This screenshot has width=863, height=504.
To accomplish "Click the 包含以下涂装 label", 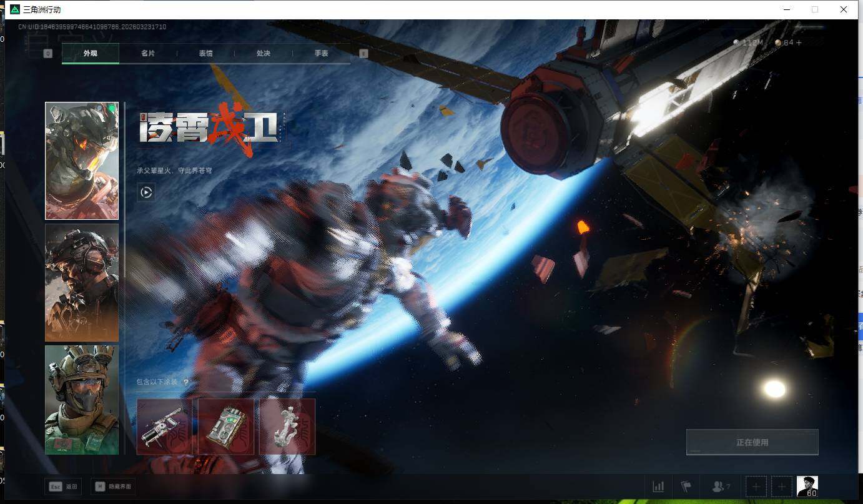I will (x=159, y=382).
